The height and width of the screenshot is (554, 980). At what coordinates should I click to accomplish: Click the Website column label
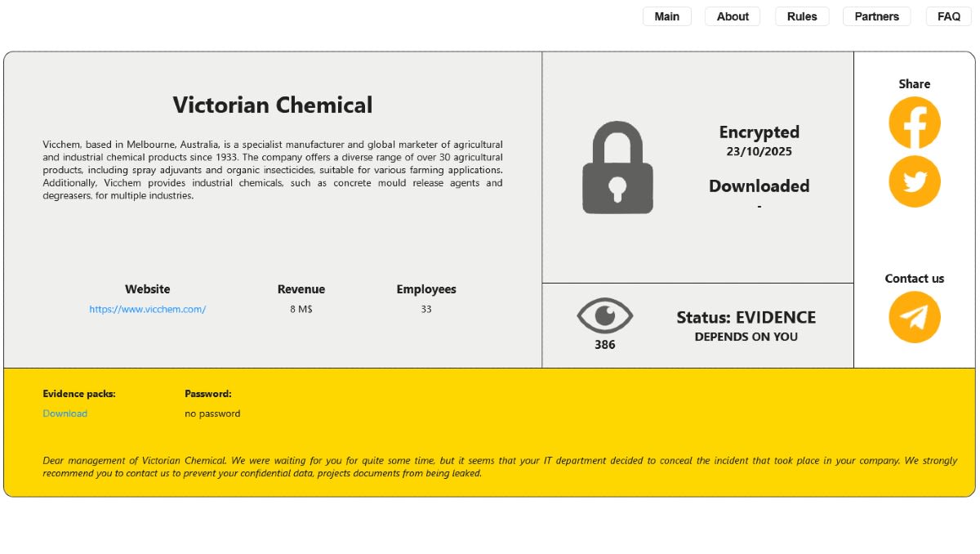click(148, 289)
